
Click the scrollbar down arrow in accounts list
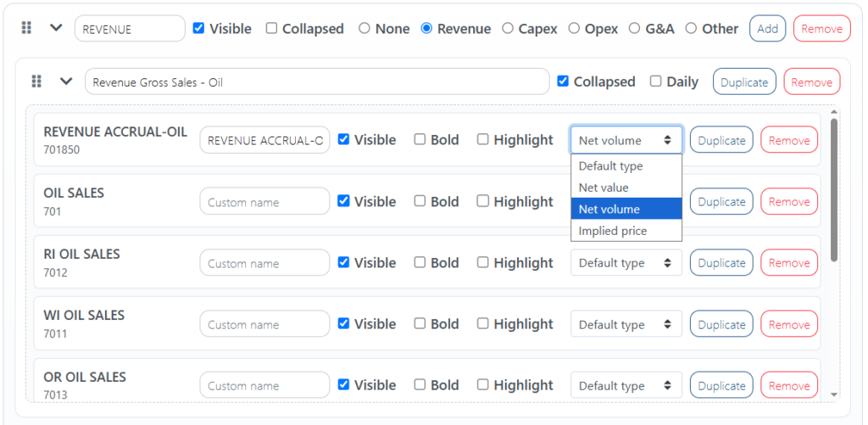(834, 394)
